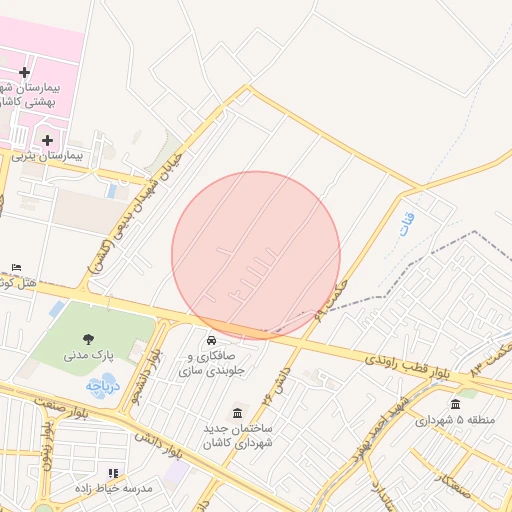This screenshot has width=512, height=512.
Task: Click the blue قنات label
Action: click(x=407, y=224)
